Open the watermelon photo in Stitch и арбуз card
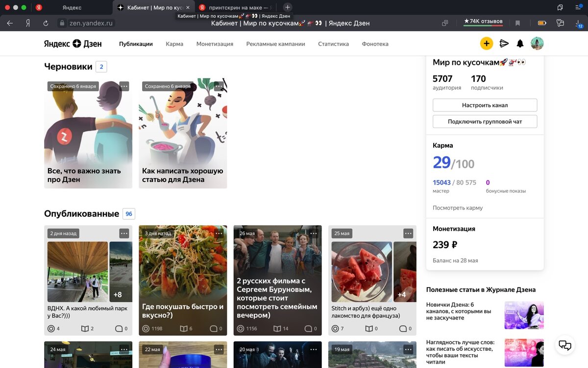This screenshot has height=368, width=588. click(362, 271)
